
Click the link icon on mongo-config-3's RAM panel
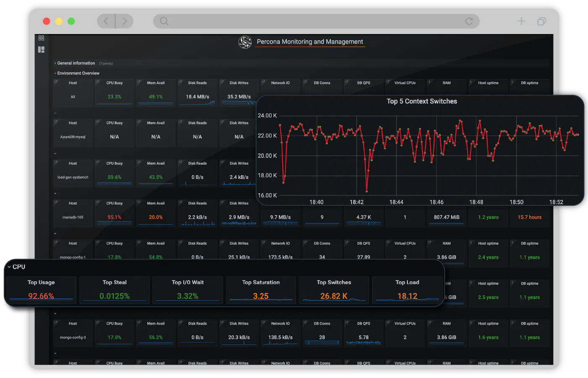[430, 323]
